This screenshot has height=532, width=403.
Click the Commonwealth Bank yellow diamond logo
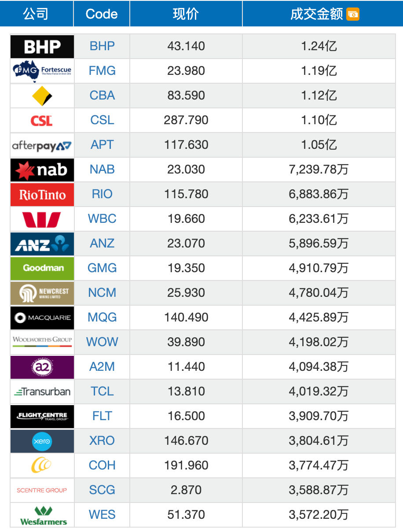[x=42, y=96]
